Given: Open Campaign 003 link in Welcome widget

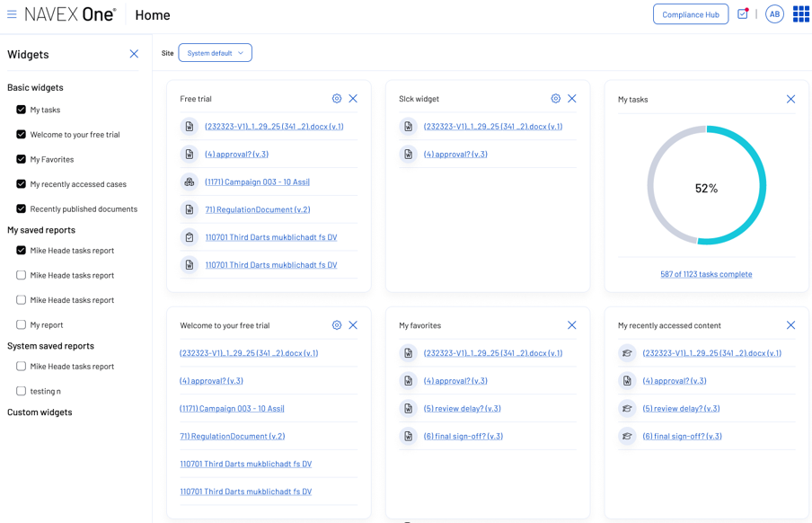Looking at the screenshot, I should pos(232,409).
